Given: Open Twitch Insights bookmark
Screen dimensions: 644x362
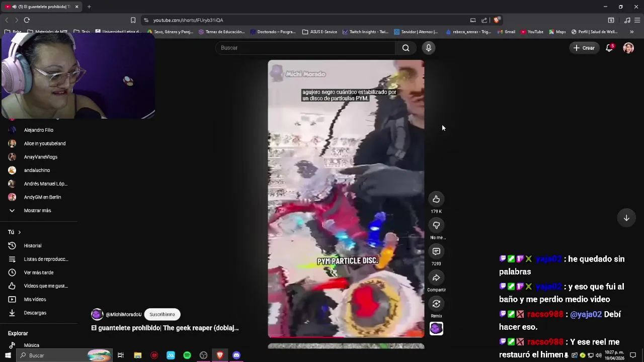Looking at the screenshot, I should (x=365, y=32).
